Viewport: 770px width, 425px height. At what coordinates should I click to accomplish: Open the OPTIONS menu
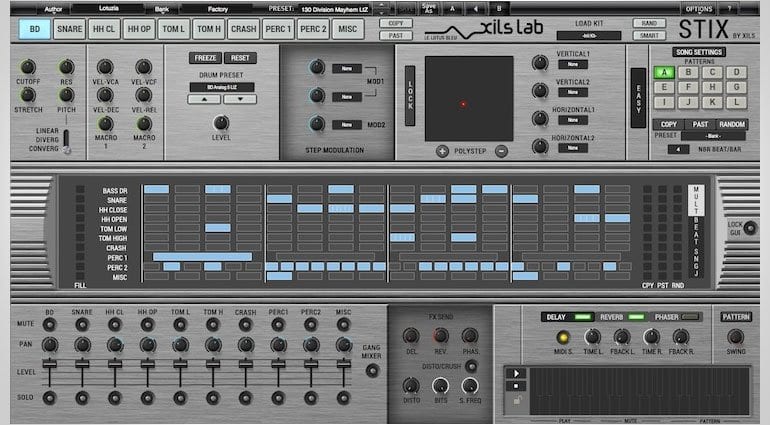(x=699, y=9)
